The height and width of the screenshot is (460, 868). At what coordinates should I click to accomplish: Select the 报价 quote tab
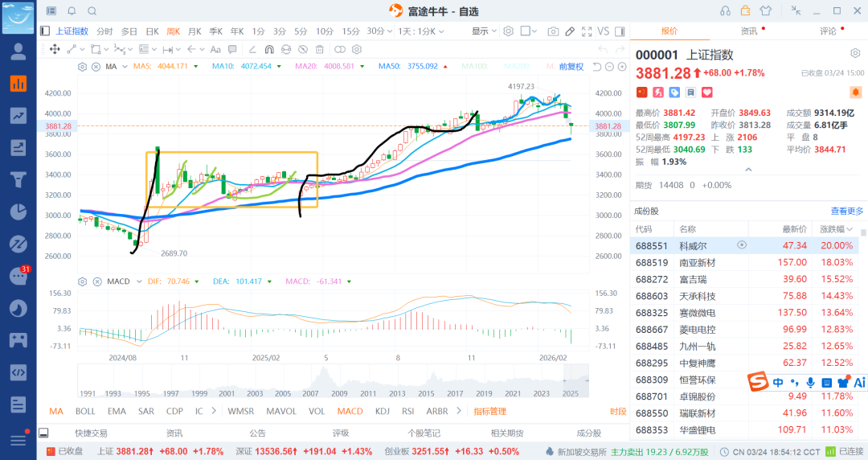point(669,31)
